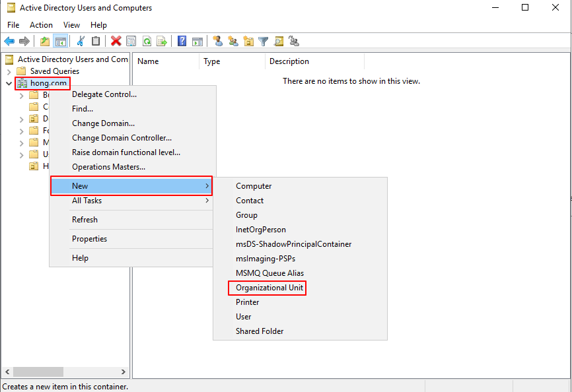Image resolution: width=572 pixels, height=392 pixels.
Task: Go back with the blue Back arrow
Action: tap(9, 41)
